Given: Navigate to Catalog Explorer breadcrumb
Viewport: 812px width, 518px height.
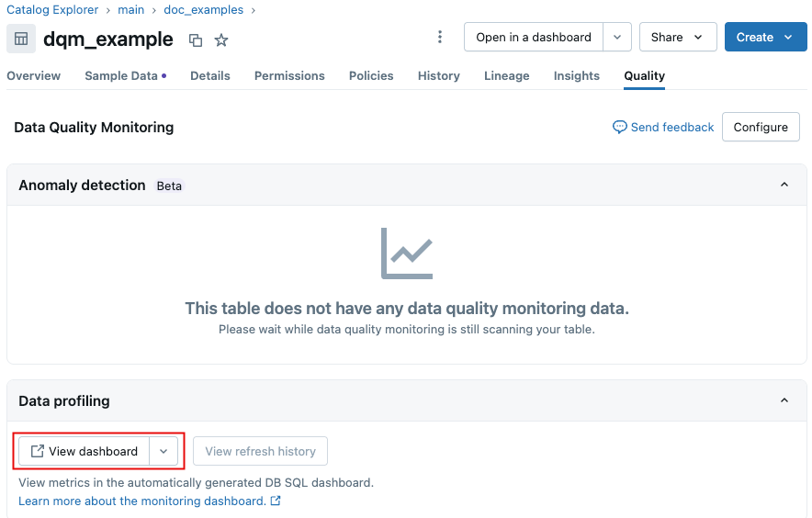Looking at the screenshot, I should 53,10.
